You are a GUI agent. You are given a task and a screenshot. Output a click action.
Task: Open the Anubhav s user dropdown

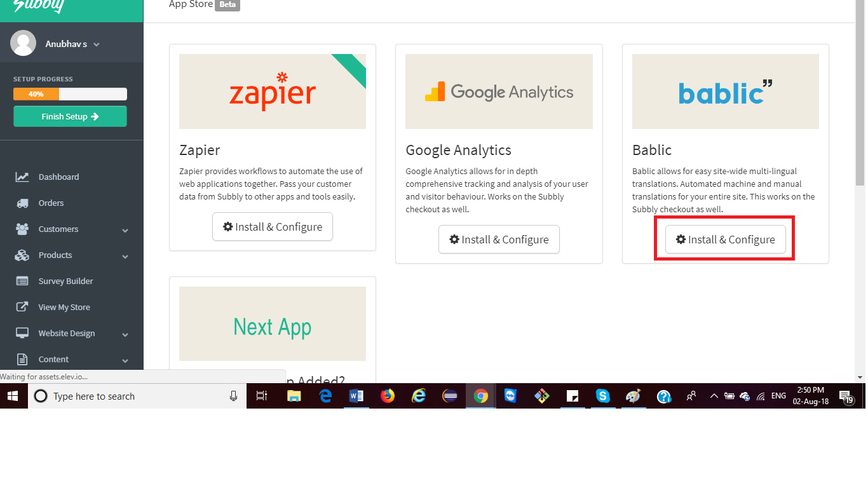[72, 44]
